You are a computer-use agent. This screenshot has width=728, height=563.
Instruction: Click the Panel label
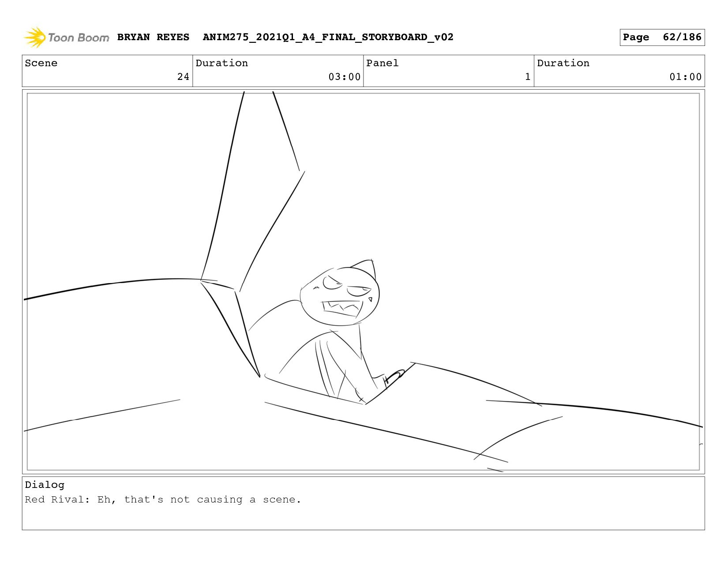(382, 63)
